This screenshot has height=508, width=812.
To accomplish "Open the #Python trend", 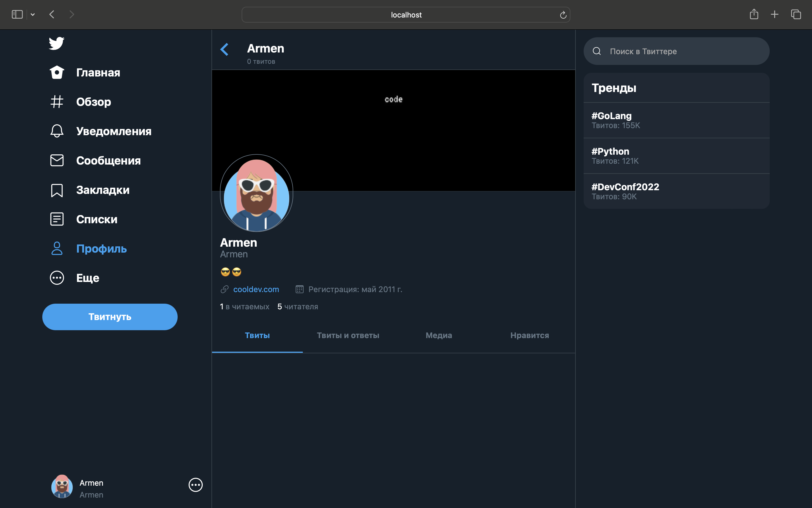I will 676,156.
